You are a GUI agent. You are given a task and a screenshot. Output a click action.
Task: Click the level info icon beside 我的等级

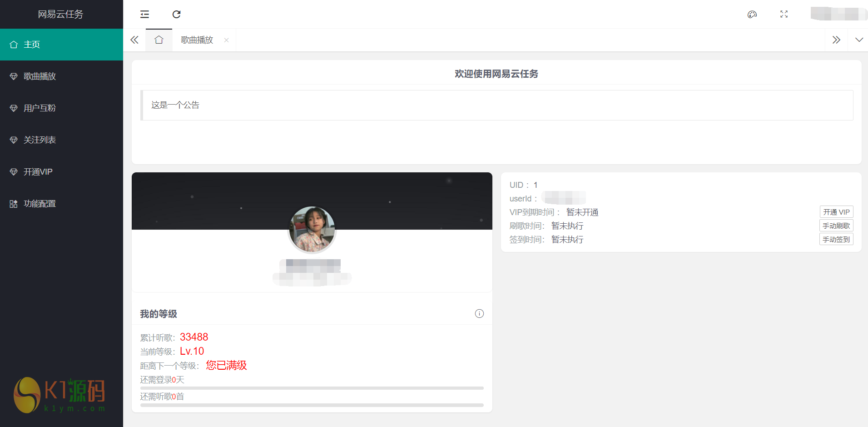coord(479,314)
